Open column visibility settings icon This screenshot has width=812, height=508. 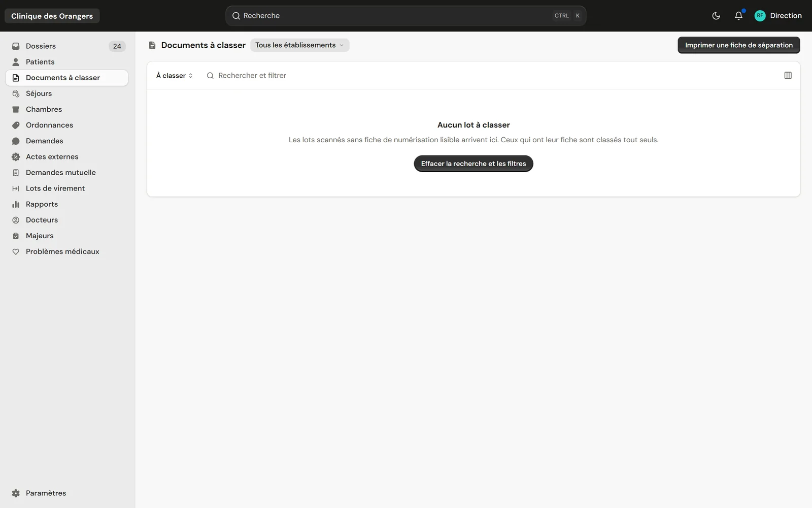788,75
